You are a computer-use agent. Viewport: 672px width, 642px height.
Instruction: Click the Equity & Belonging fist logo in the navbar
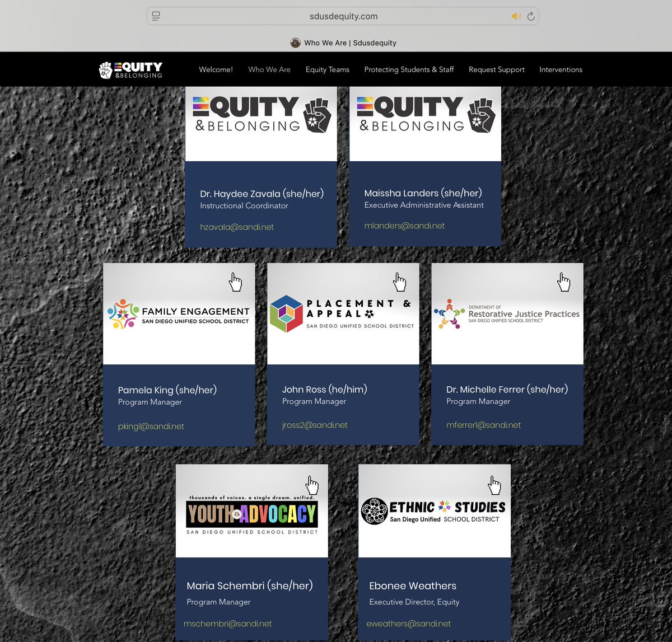pyautogui.click(x=131, y=69)
